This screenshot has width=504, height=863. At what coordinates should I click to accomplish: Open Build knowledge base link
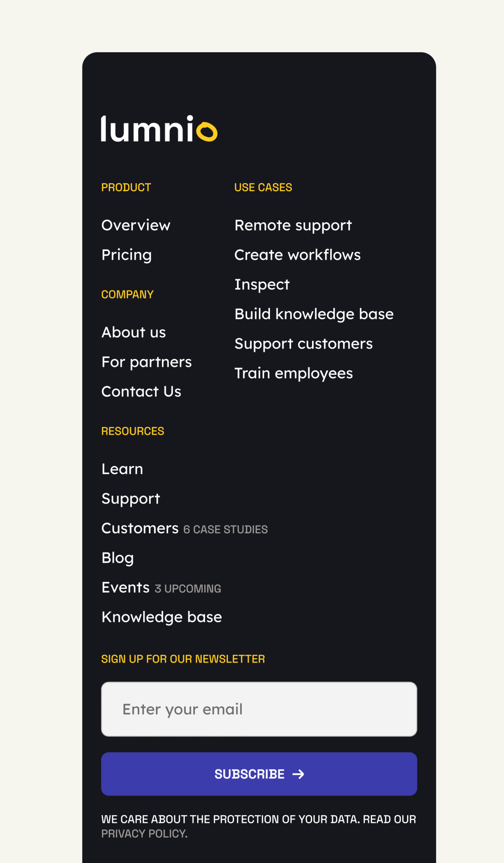[x=314, y=314]
